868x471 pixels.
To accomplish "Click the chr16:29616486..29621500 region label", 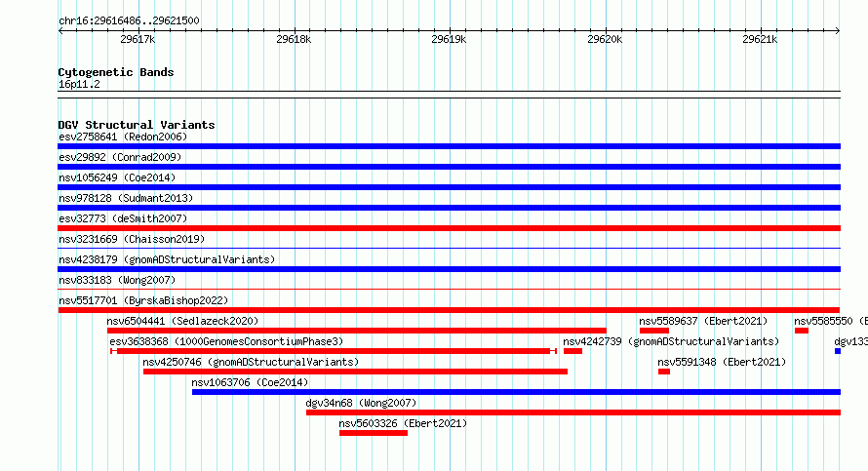I will (x=129, y=20).
